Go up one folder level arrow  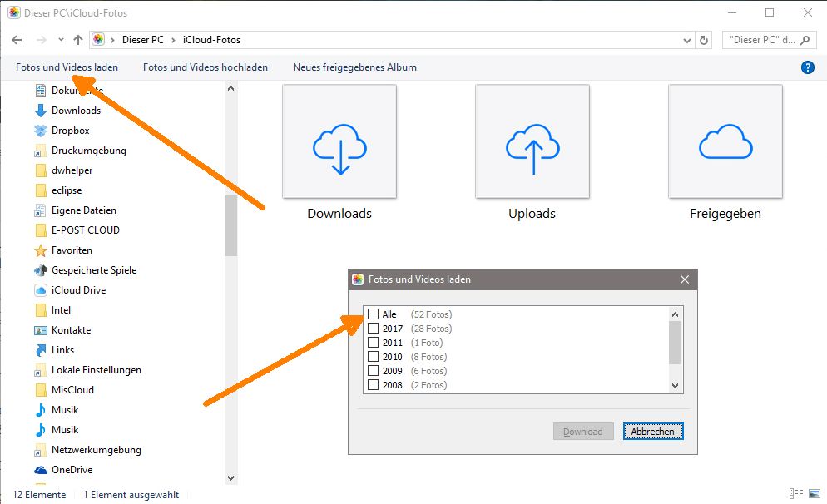point(78,40)
